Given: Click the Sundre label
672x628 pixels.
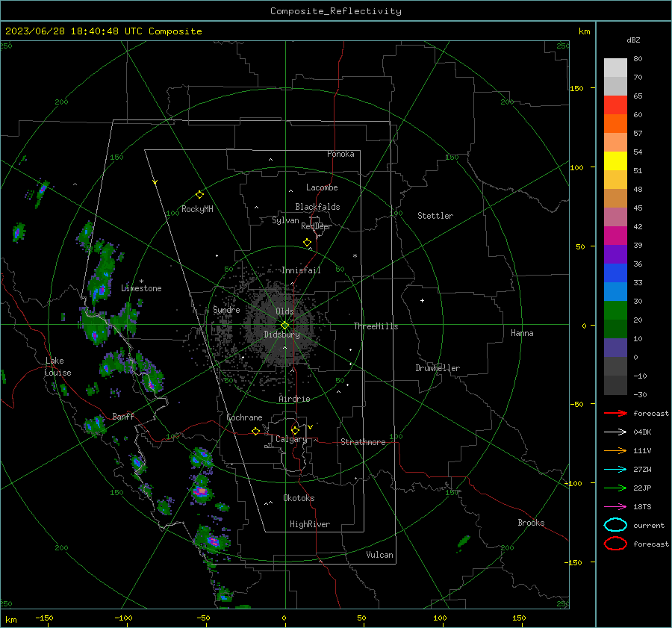Looking at the screenshot, I should click(x=226, y=309).
